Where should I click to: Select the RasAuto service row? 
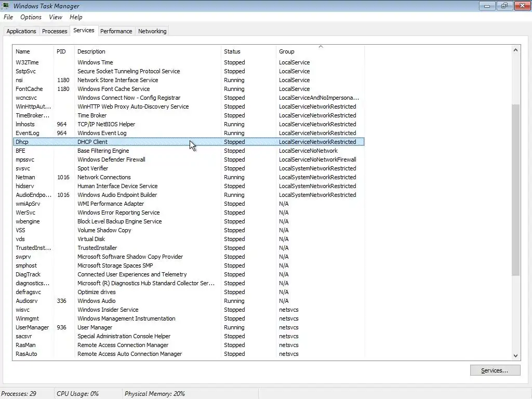[x=189, y=353]
